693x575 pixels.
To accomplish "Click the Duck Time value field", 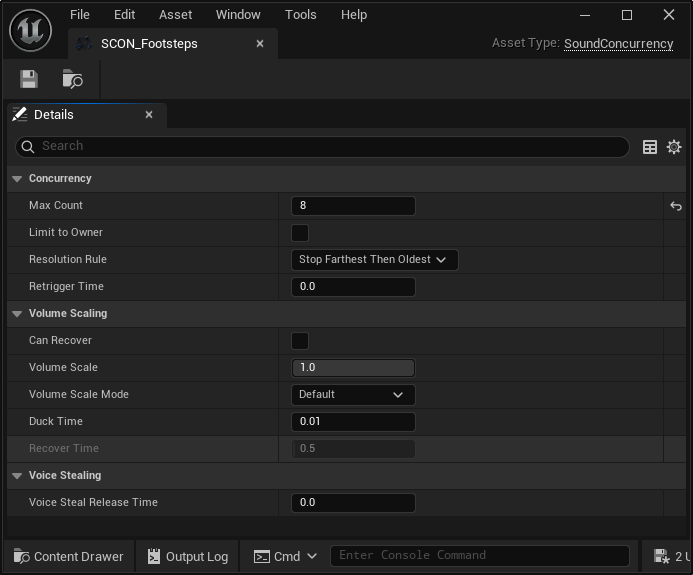I will pyautogui.click(x=353, y=422).
